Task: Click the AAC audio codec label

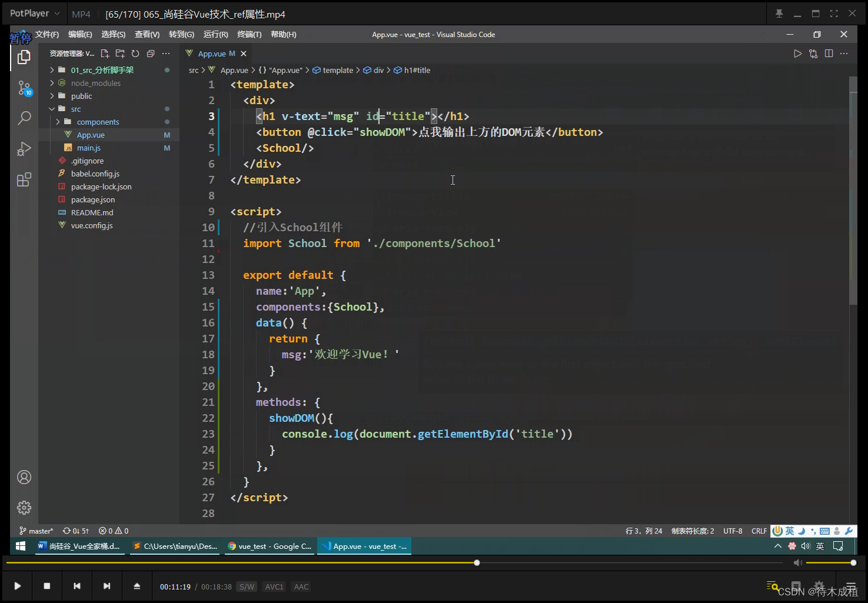Action: tap(301, 587)
